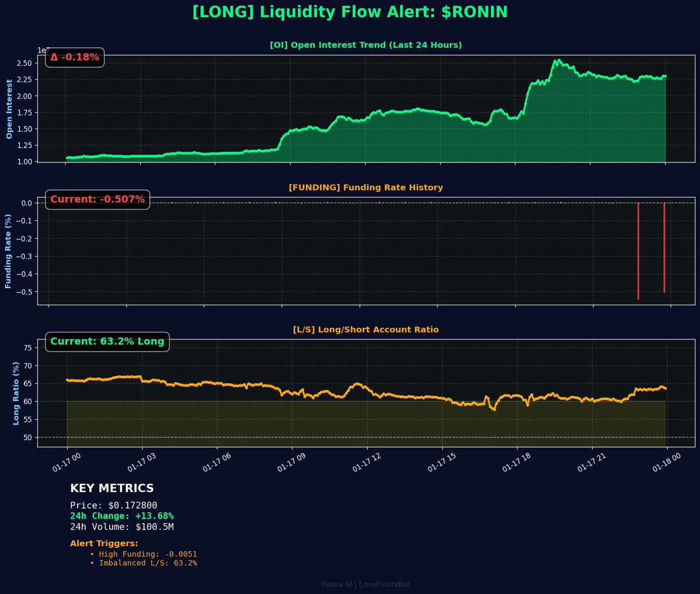
Task: Click the first red funding rate bar
Action: click(x=638, y=251)
